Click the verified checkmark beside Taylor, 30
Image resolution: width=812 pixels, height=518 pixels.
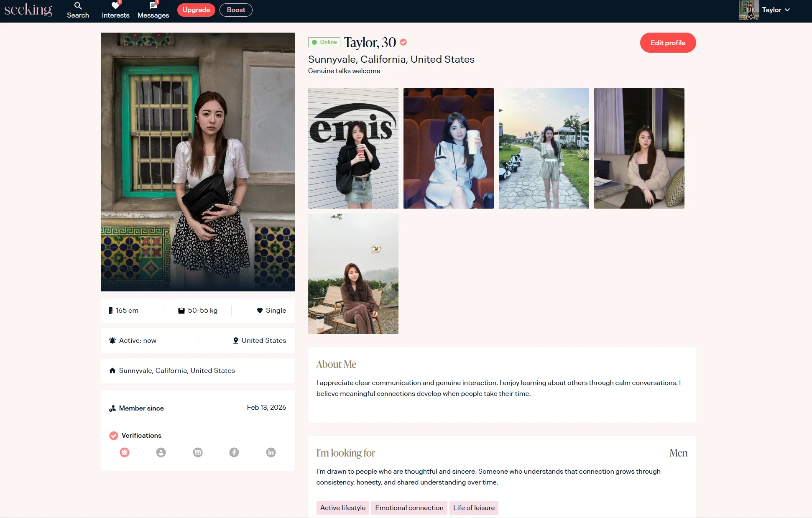(403, 42)
